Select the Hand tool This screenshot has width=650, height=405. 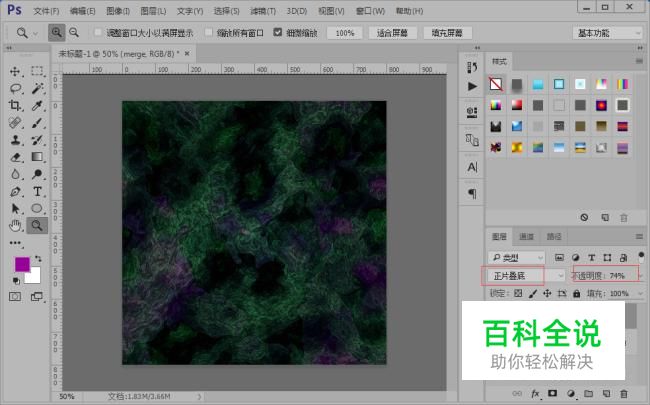pyautogui.click(x=15, y=226)
